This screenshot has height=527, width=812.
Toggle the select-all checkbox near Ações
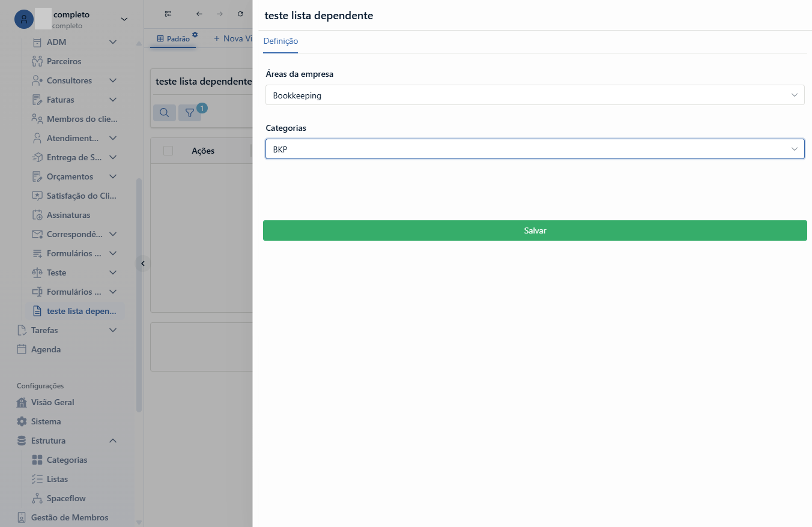[168, 151]
